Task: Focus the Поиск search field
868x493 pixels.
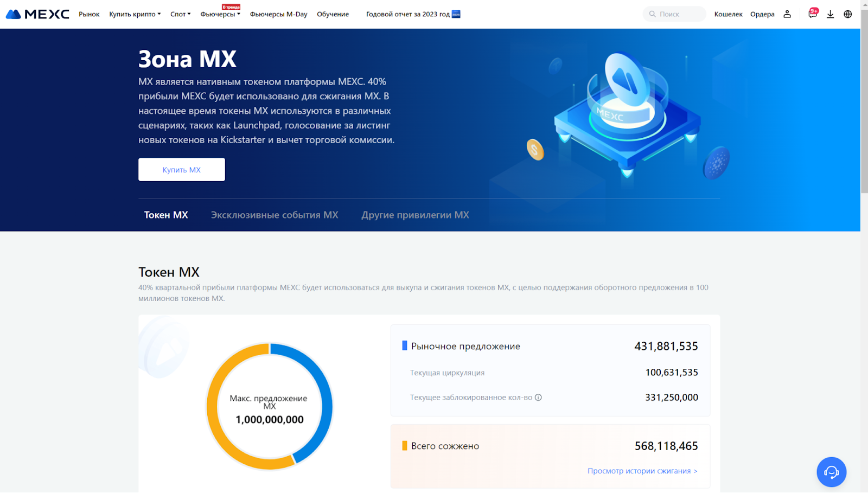Action: point(675,14)
